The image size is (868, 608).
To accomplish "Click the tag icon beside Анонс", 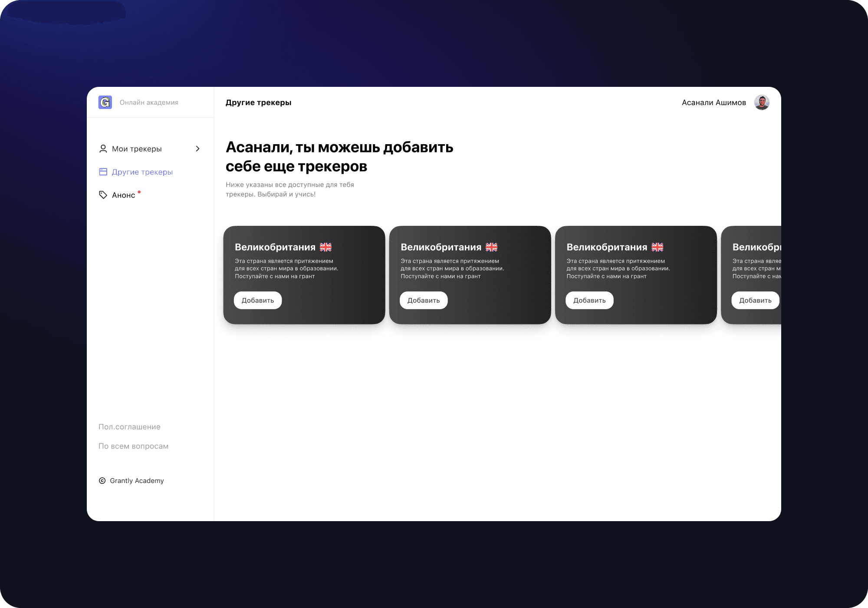I will pyautogui.click(x=103, y=195).
